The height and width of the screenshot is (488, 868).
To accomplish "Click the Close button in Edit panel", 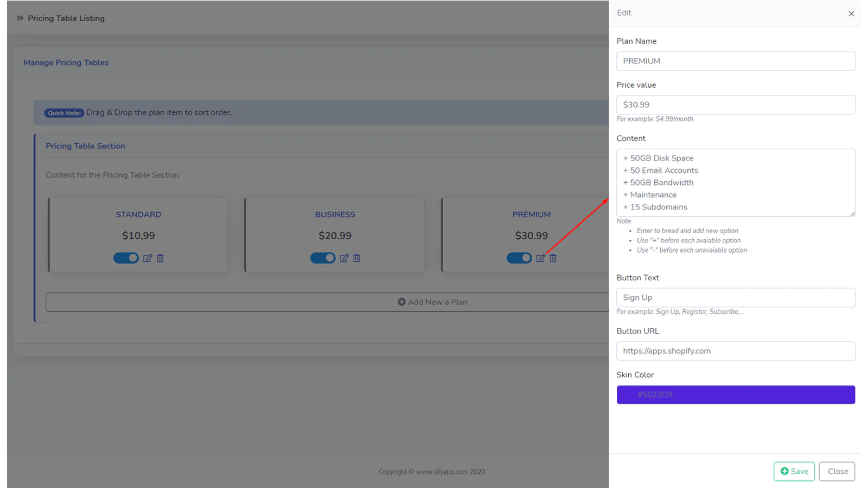I will (x=837, y=471).
